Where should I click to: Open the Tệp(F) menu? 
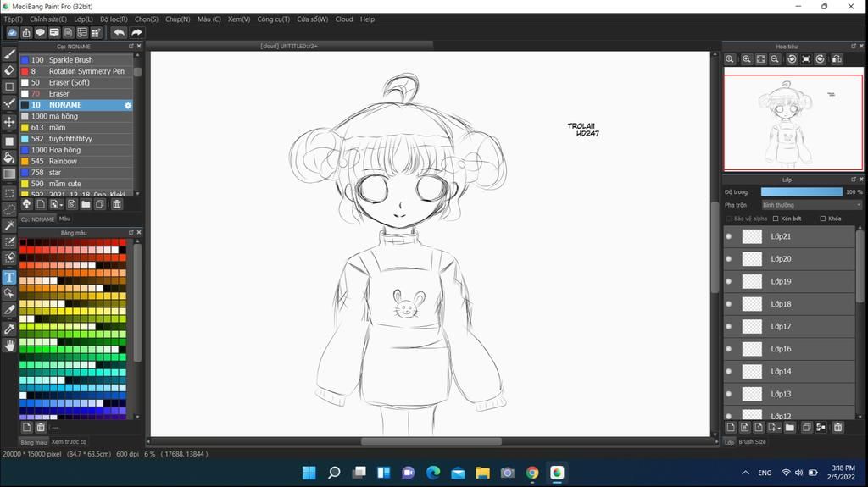coord(14,19)
